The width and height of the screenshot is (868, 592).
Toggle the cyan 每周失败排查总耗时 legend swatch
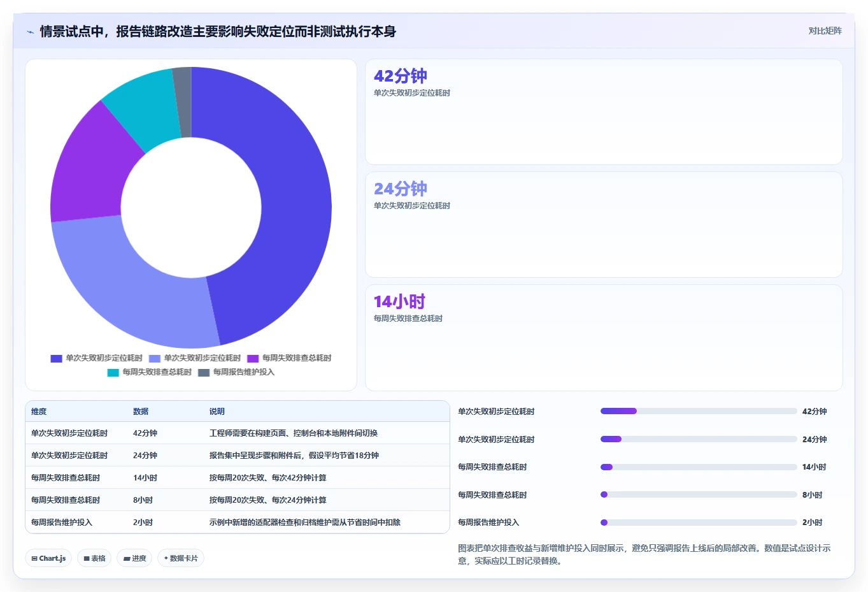click(113, 372)
